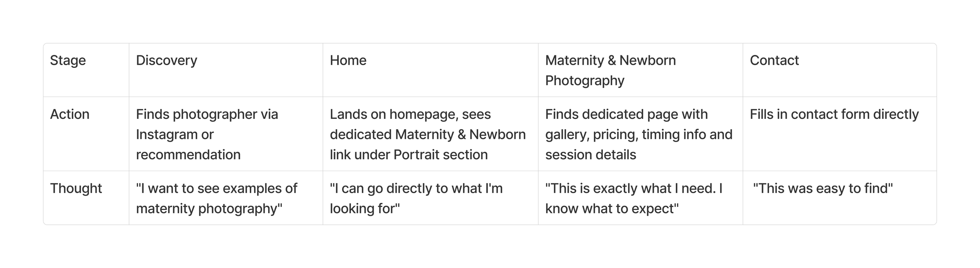Image resolution: width=980 pixels, height=268 pixels.
Task: Click the text "session details" in the table
Action: tap(590, 155)
